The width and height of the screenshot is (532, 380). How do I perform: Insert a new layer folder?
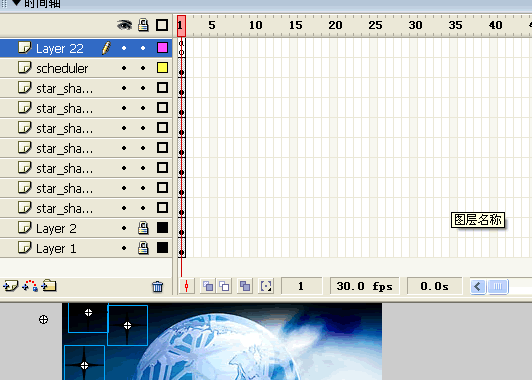(49, 286)
